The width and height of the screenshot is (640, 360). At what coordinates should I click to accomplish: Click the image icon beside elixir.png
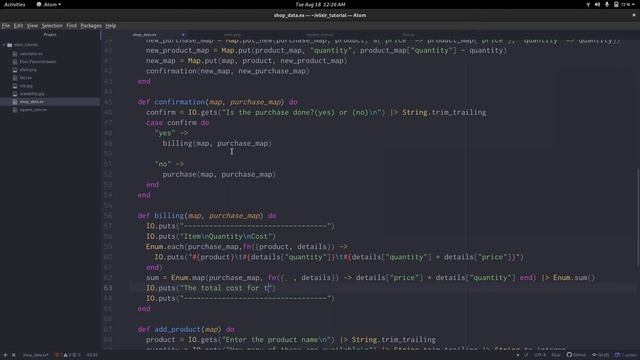15,70
